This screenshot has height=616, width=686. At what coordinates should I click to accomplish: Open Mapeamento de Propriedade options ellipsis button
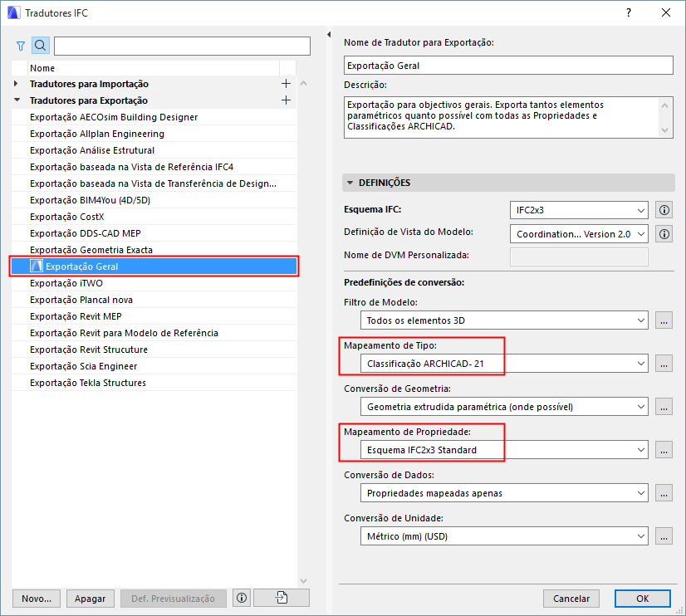coord(664,450)
